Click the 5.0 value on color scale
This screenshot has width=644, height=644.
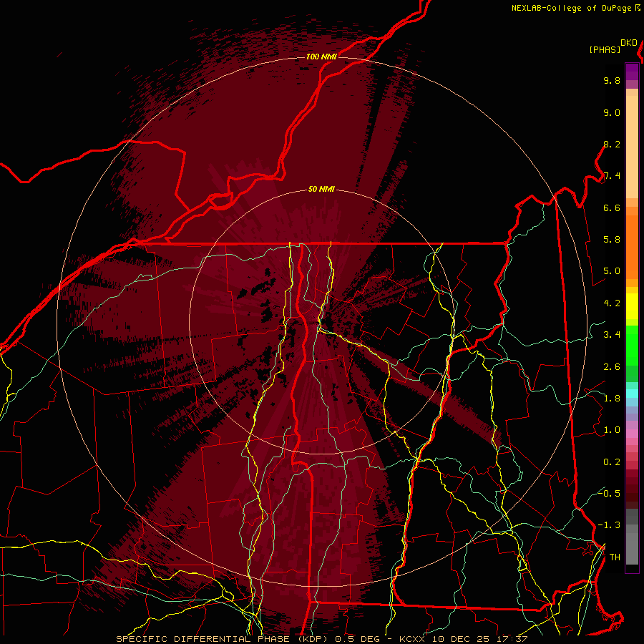coord(612,271)
